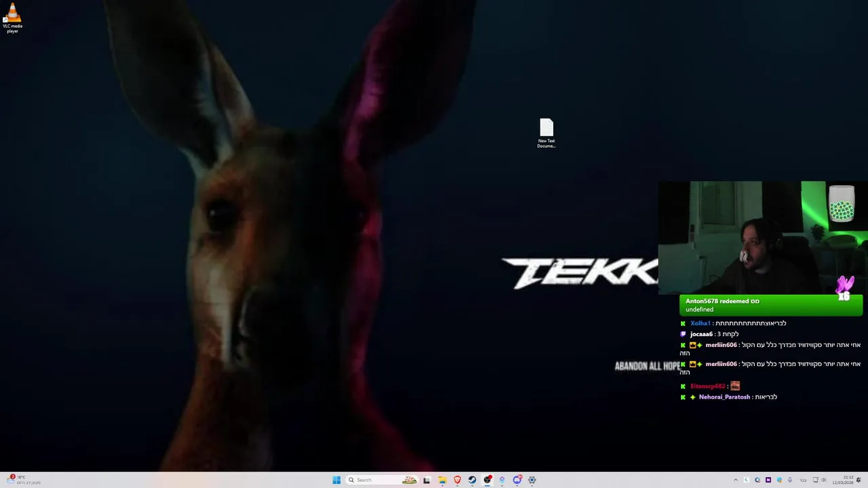Open the volume speaker tray icon
868x488 pixels.
pyautogui.click(x=824, y=480)
